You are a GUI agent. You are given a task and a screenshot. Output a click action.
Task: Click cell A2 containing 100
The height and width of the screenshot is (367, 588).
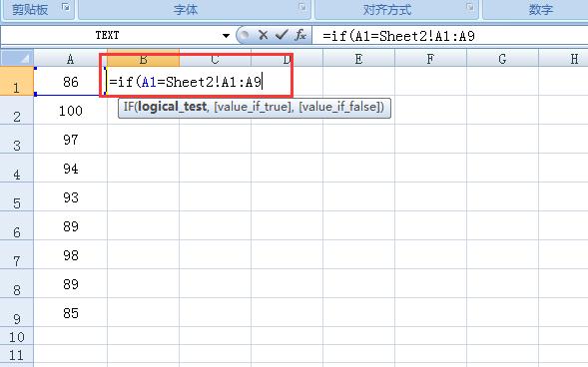(71, 110)
